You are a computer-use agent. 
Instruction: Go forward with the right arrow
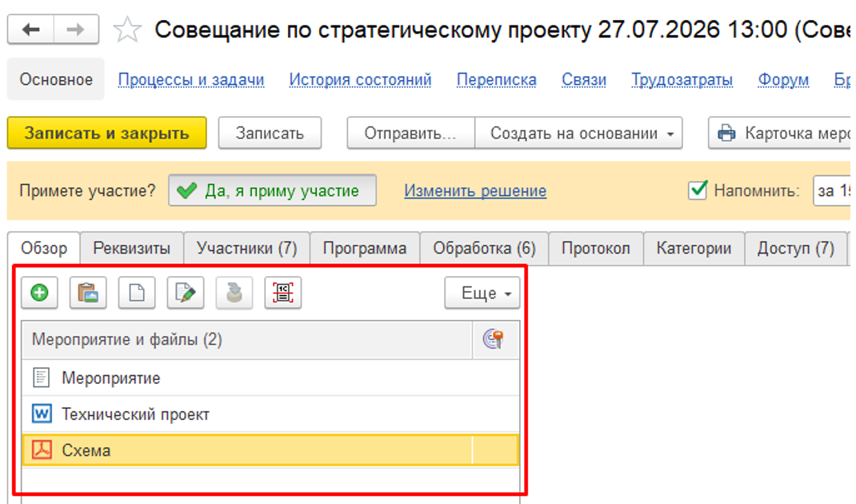76,30
